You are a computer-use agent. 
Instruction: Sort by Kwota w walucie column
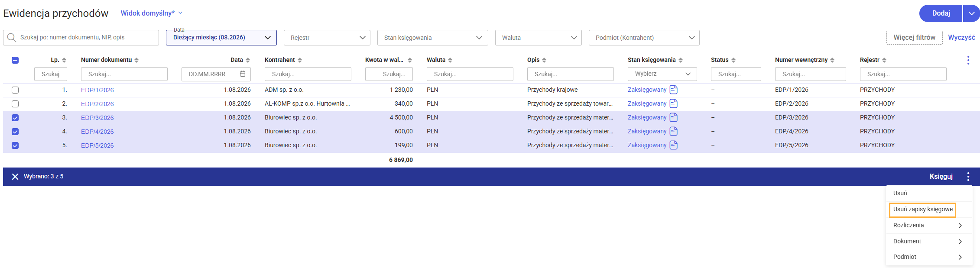(x=410, y=60)
